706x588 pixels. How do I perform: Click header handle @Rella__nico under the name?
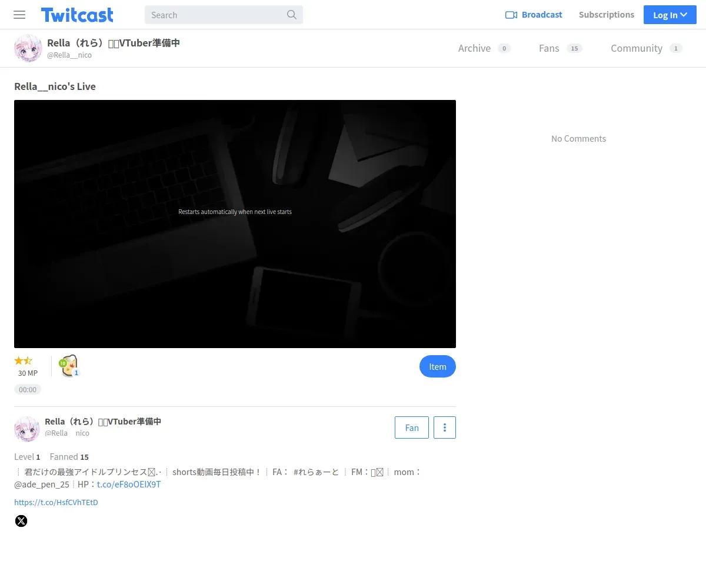tap(69, 55)
